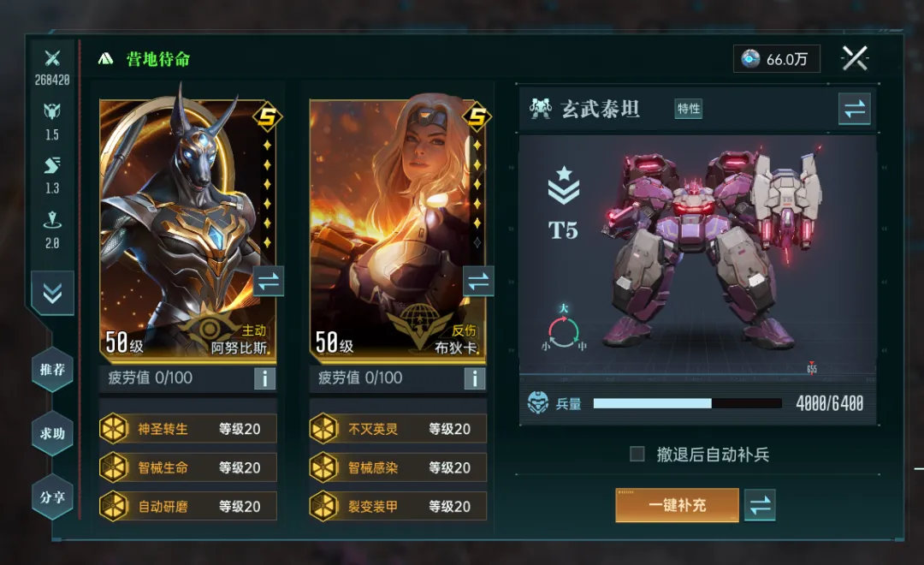Select the 裂变装甲 skill row

398,507
